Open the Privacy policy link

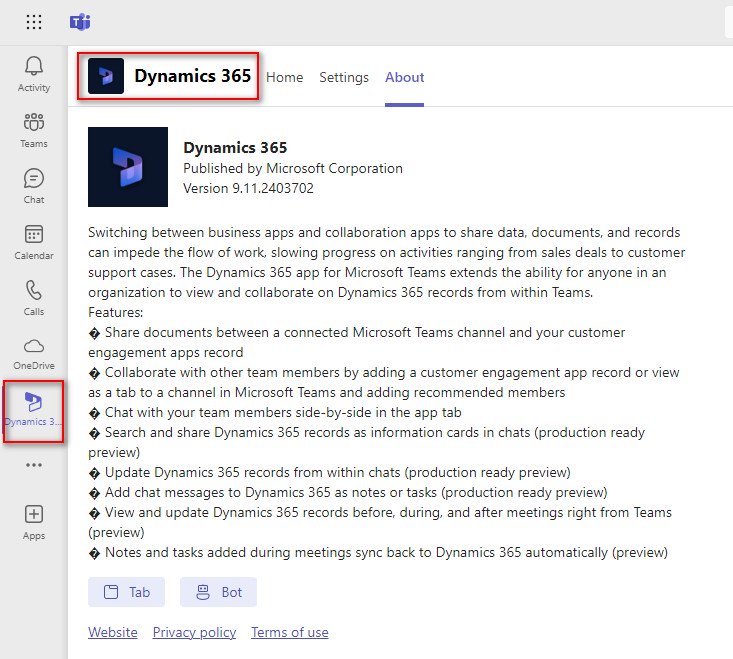point(194,632)
